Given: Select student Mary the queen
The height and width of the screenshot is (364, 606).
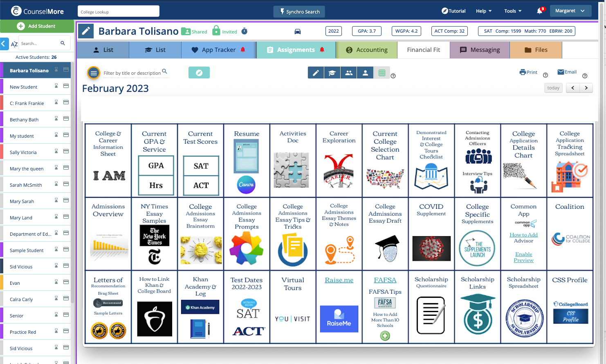Looking at the screenshot, I should [x=27, y=169].
